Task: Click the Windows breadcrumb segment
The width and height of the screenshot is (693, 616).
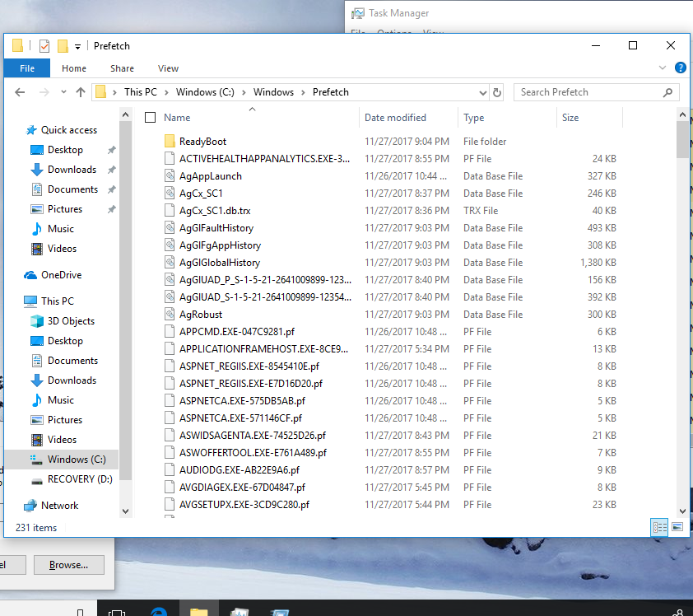Action: [273, 92]
